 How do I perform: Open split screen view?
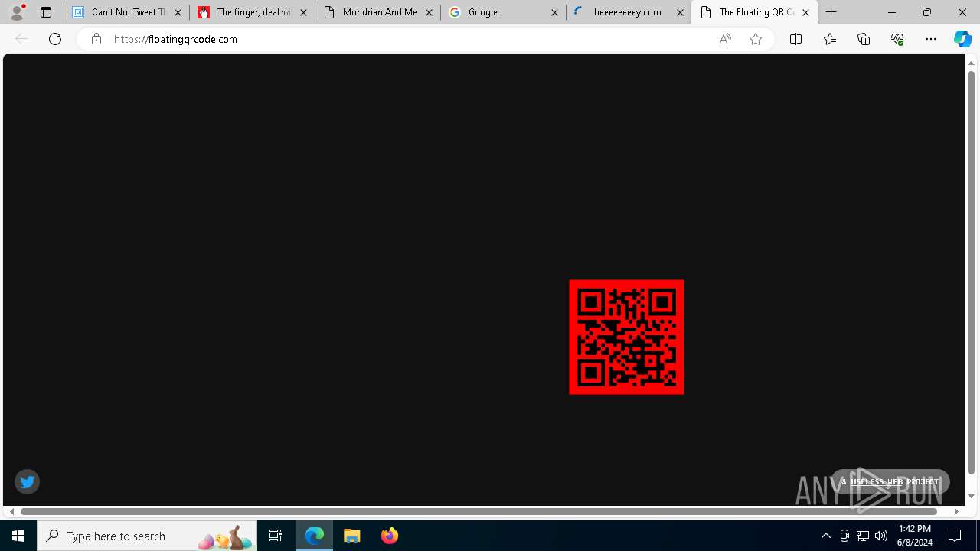pyautogui.click(x=795, y=39)
